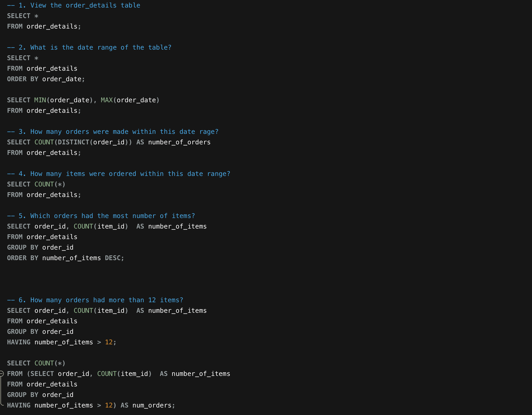Click the MIN function keyword
The image size is (532, 415).
click(40, 100)
